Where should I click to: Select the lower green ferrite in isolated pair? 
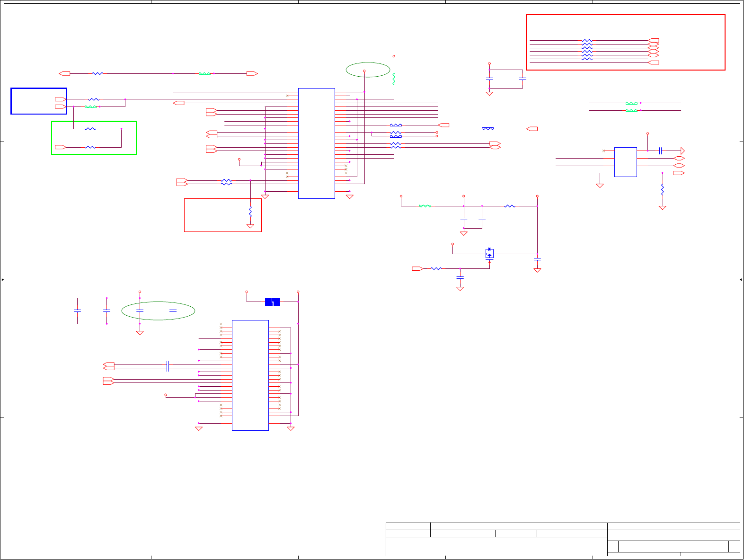(x=631, y=110)
